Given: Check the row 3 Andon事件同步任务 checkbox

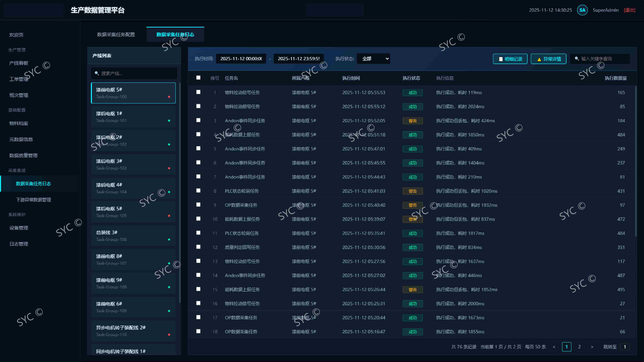Looking at the screenshot, I should coord(198,120).
